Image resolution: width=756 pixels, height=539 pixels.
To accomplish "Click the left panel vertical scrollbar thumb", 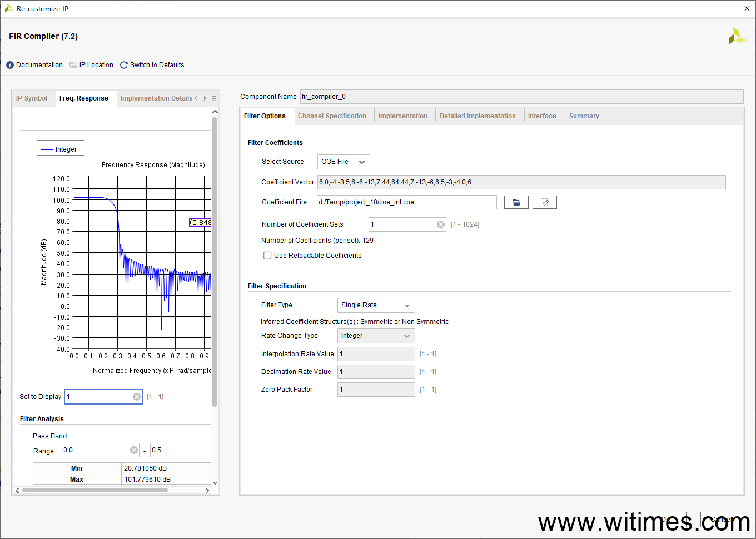I will [215, 261].
